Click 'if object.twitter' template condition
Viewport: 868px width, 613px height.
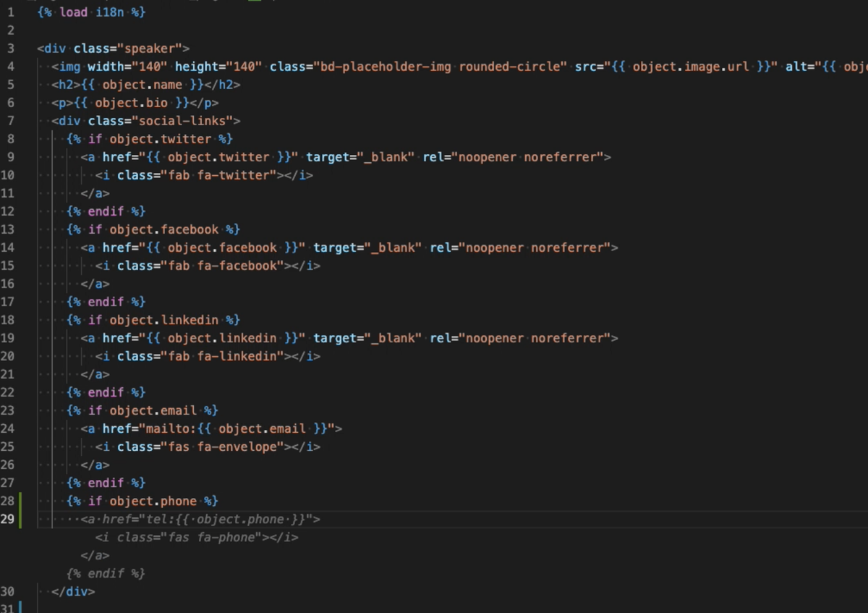click(150, 139)
